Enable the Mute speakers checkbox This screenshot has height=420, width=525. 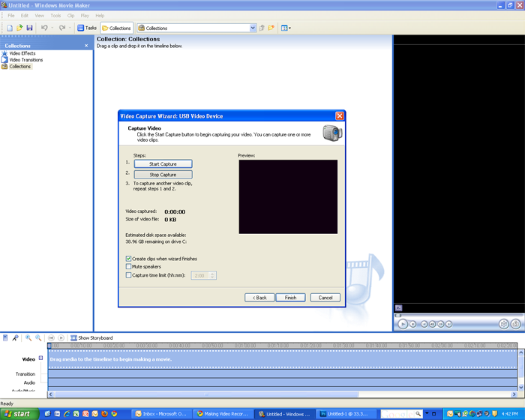pyautogui.click(x=128, y=266)
